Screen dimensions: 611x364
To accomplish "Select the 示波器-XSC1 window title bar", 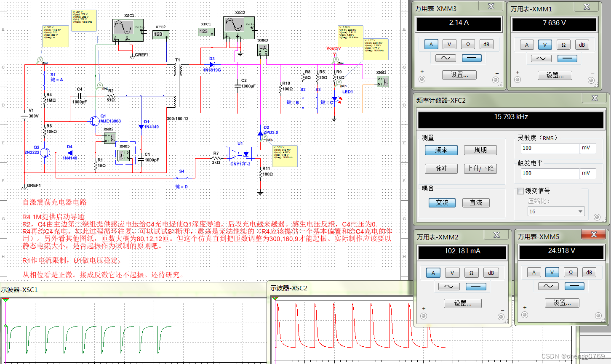I will pyautogui.click(x=126, y=290).
